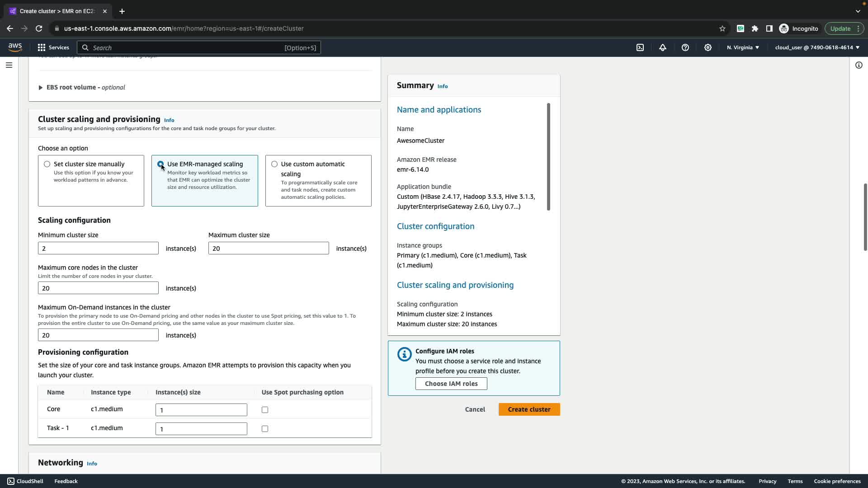Select Use custom automatic scaling option
Screen dimensions: 868x488
pos(274,164)
